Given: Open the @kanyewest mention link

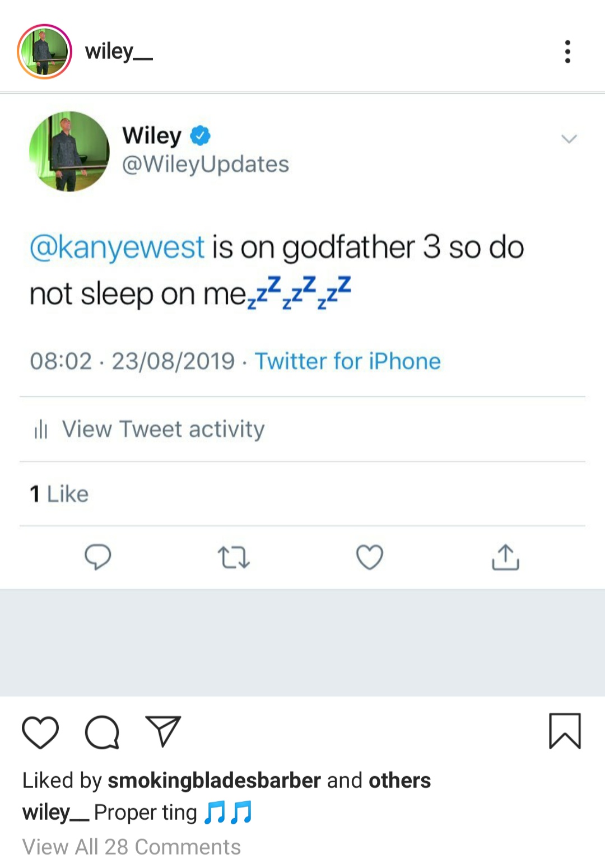Looking at the screenshot, I should click(x=117, y=247).
